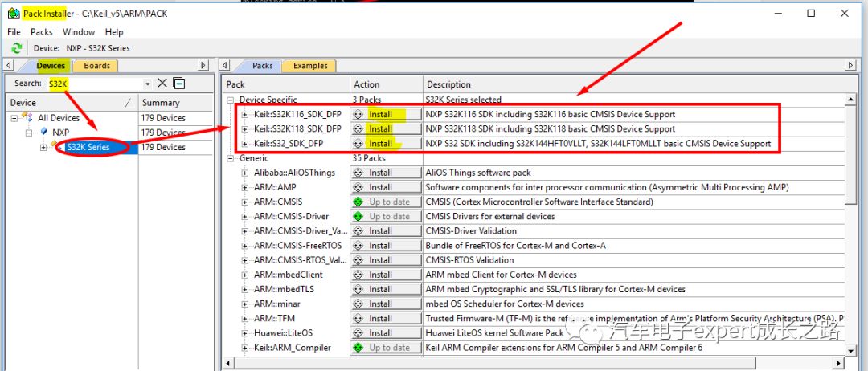Install the ARM::minar pack

click(x=386, y=304)
